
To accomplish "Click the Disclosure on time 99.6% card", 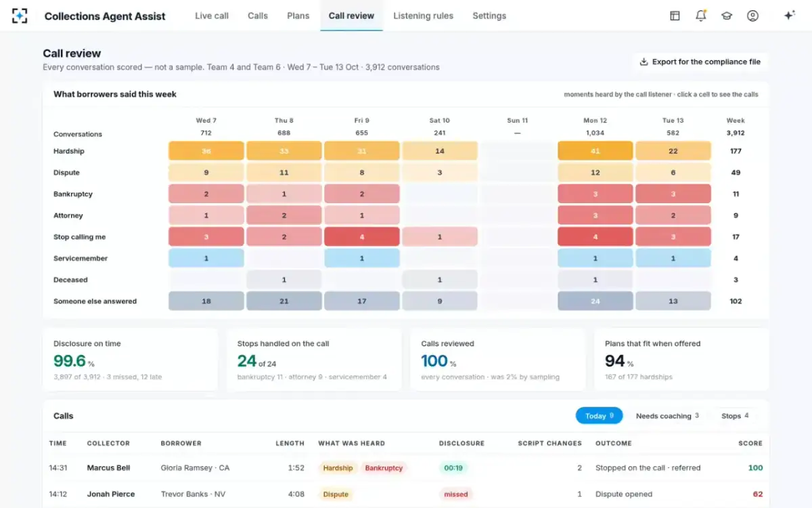I will click(x=131, y=360).
